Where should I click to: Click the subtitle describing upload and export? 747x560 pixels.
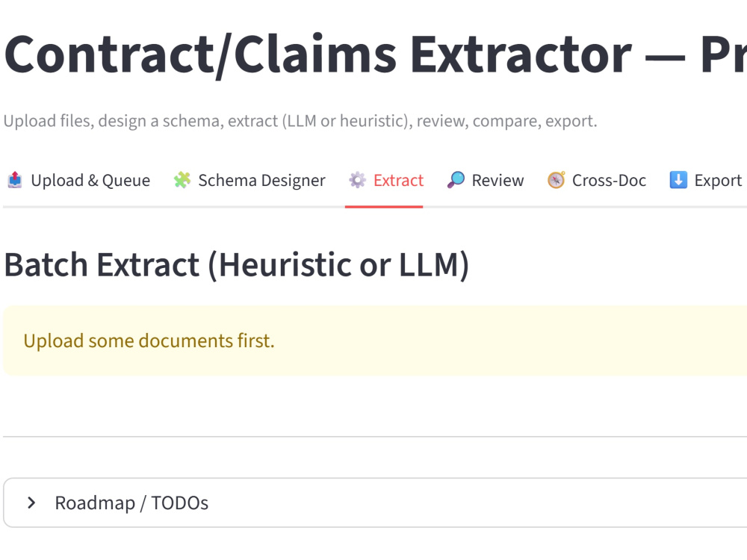coord(300,121)
